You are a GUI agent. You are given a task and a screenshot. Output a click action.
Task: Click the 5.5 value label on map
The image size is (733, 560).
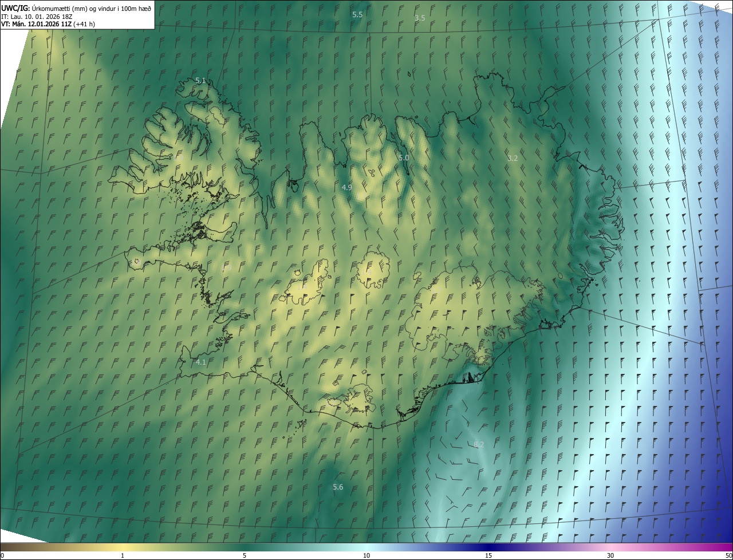357,14
